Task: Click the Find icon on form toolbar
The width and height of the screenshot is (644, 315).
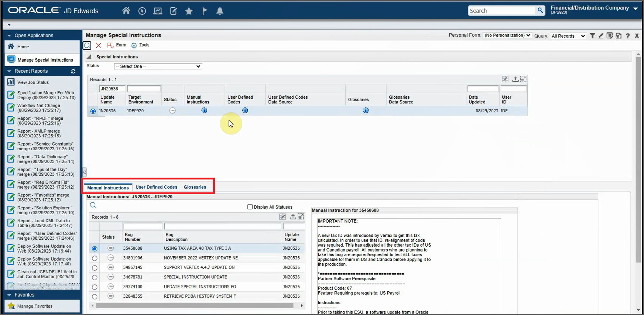Action: [x=87, y=45]
